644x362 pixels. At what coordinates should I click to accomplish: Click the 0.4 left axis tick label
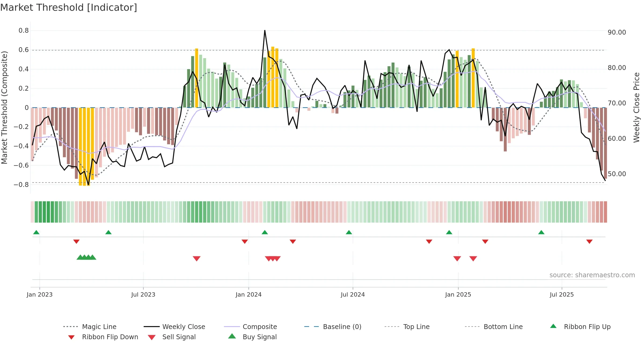(x=24, y=69)
